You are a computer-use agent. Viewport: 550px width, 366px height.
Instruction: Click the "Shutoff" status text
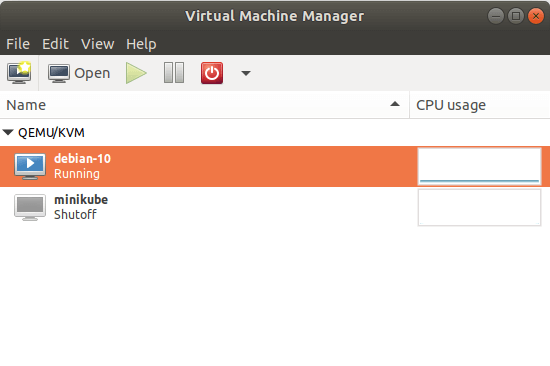(x=75, y=214)
